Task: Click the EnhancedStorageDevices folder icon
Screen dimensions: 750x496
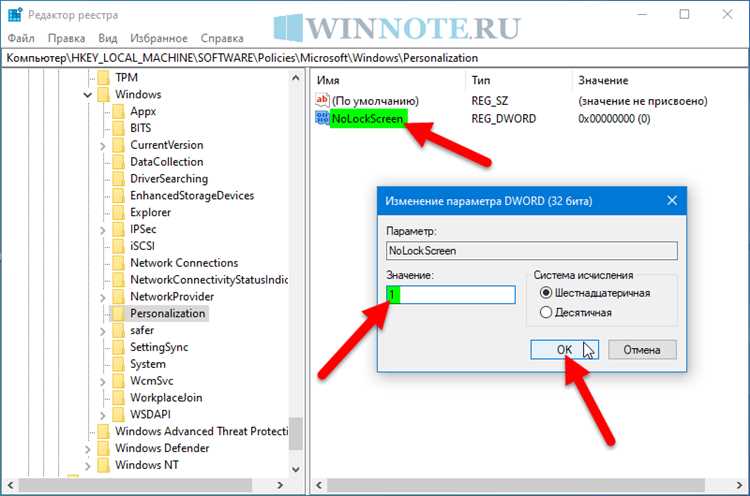Action: [x=118, y=196]
